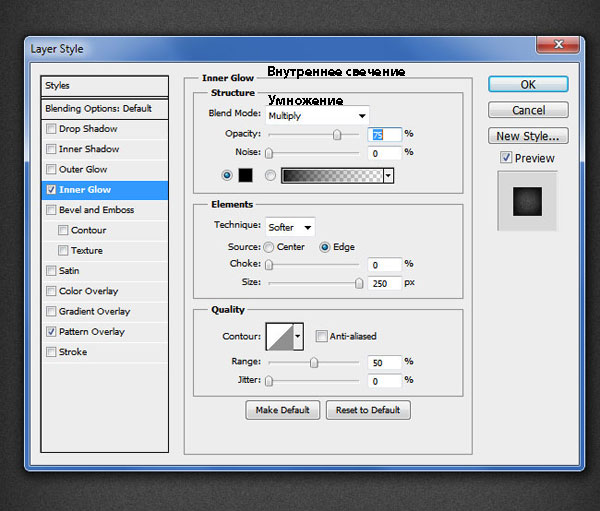Image resolution: width=600 pixels, height=511 pixels.
Task: Click the Make Default button
Action: coord(282,410)
